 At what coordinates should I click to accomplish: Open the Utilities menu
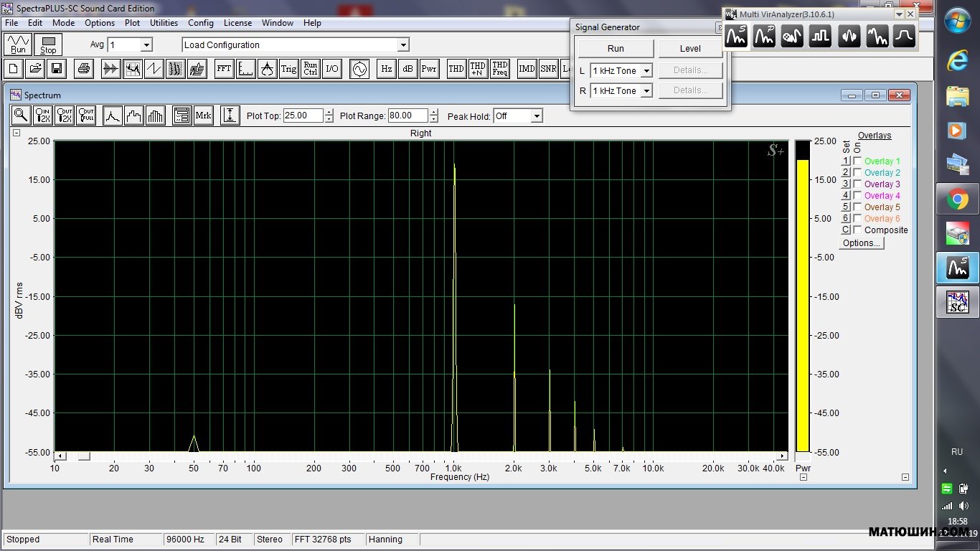pyautogui.click(x=164, y=23)
